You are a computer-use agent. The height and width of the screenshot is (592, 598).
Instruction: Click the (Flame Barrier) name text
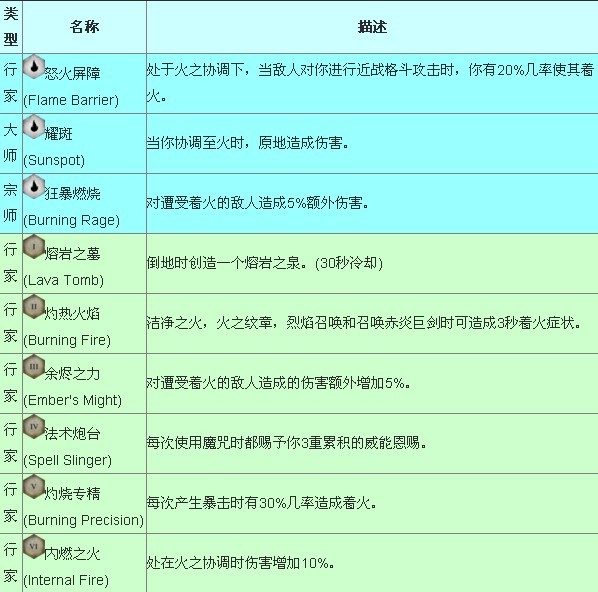(x=71, y=100)
